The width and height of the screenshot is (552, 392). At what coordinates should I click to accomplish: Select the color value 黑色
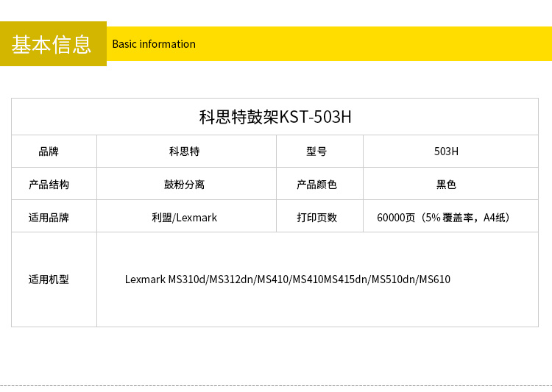click(446, 185)
